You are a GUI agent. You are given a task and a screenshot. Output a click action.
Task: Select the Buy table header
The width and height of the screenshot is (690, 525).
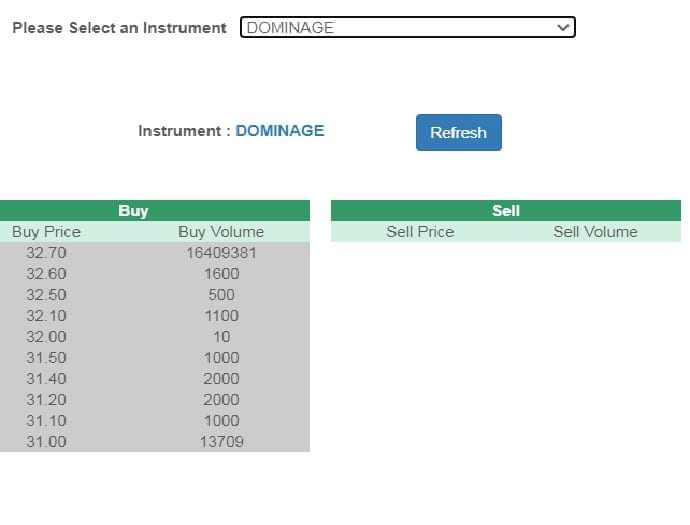point(133,211)
